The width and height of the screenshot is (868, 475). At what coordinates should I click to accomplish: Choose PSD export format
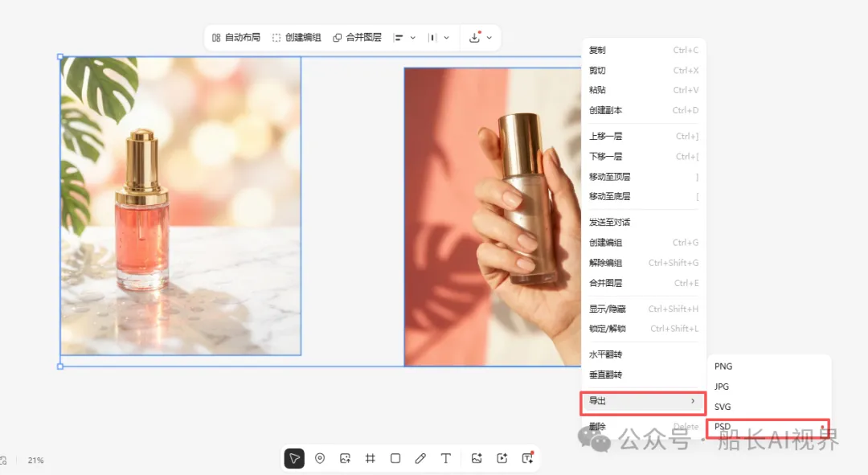coord(768,427)
